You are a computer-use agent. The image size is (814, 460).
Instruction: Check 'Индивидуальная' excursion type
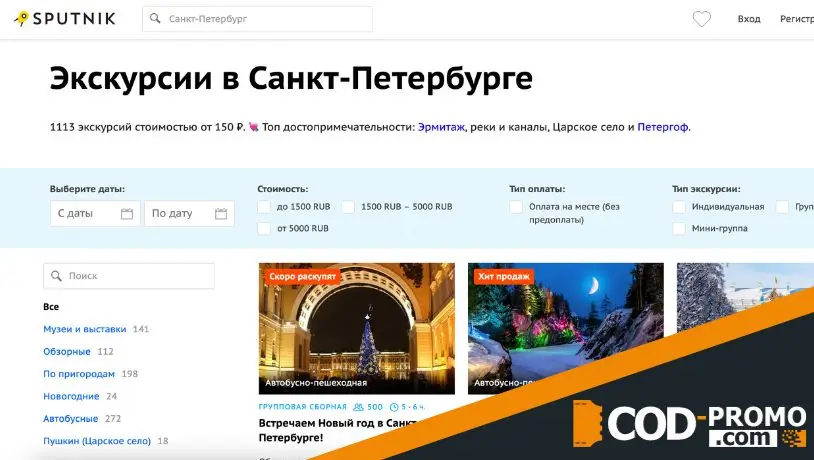[x=679, y=207]
